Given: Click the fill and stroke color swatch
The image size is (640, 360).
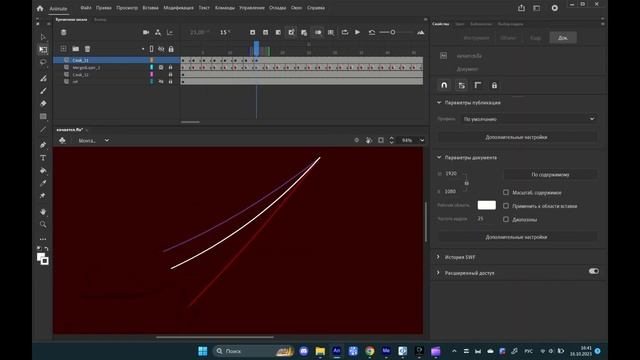Looking at the screenshot, I should point(42,259).
